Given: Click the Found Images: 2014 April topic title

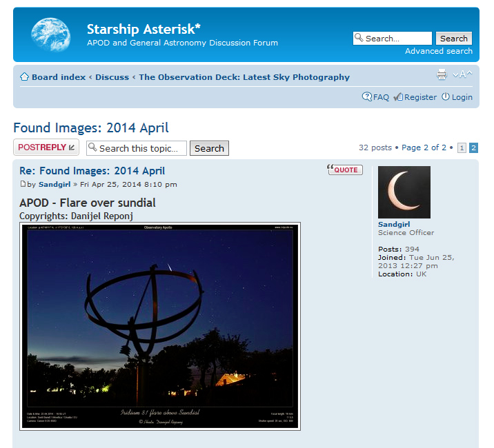Looking at the screenshot, I should tap(91, 128).
